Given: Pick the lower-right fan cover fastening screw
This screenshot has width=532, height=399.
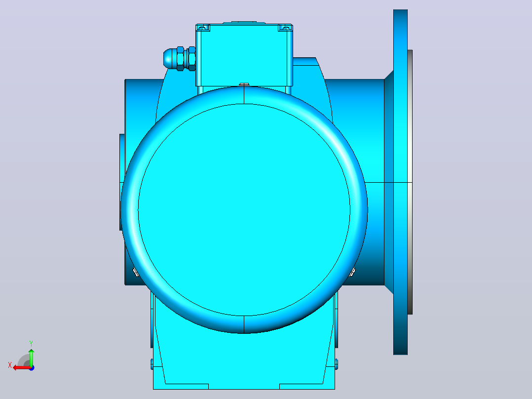Looking at the screenshot, I should (x=352, y=272).
